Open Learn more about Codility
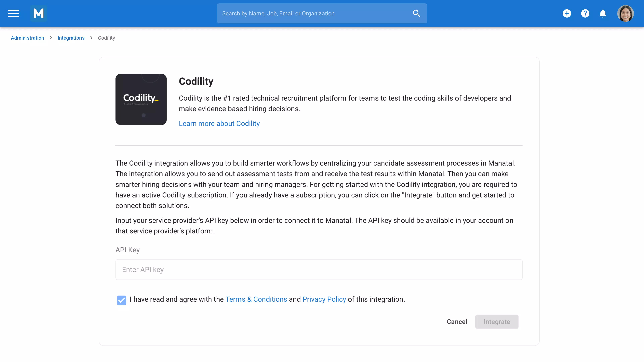The width and height of the screenshot is (644, 362). (x=219, y=123)
